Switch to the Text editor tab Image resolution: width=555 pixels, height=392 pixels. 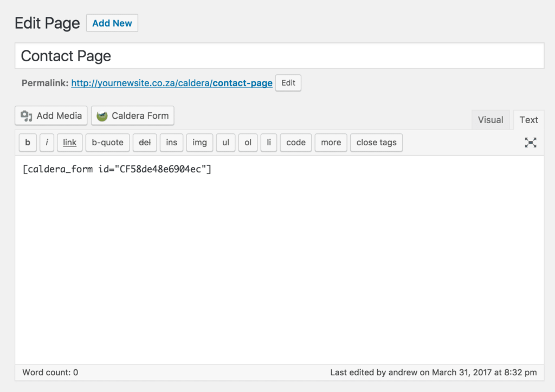point(528,120)
